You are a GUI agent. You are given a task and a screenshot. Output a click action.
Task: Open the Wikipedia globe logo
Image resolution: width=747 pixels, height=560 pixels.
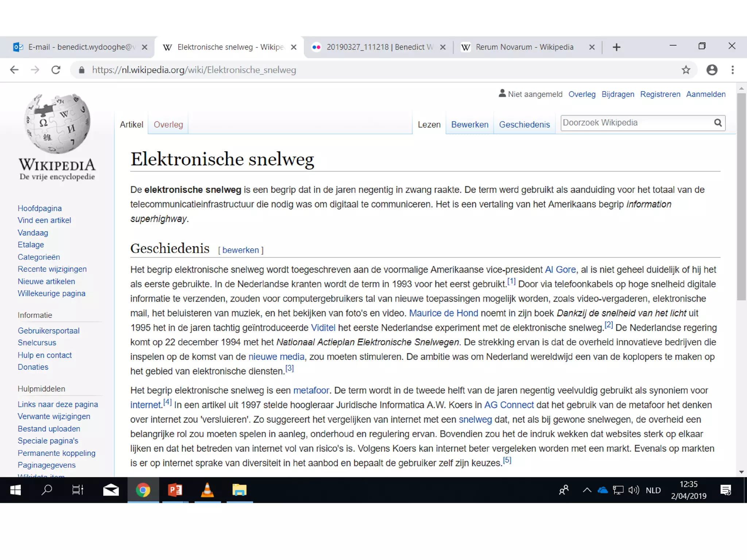pos(57,124)
